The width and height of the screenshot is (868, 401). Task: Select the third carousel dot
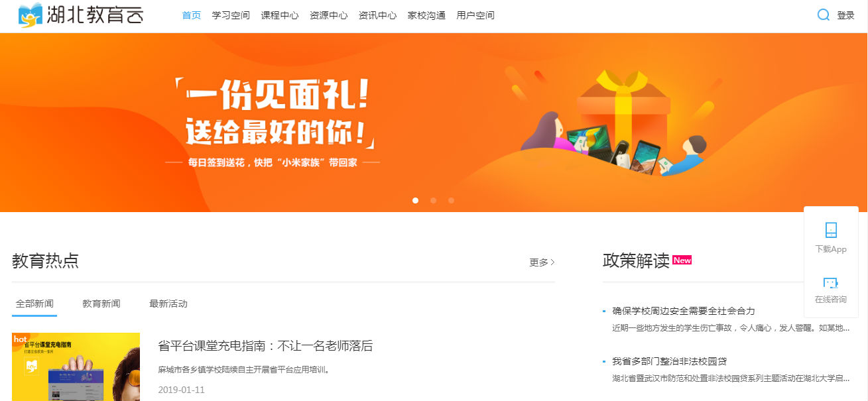pos(451,200)
